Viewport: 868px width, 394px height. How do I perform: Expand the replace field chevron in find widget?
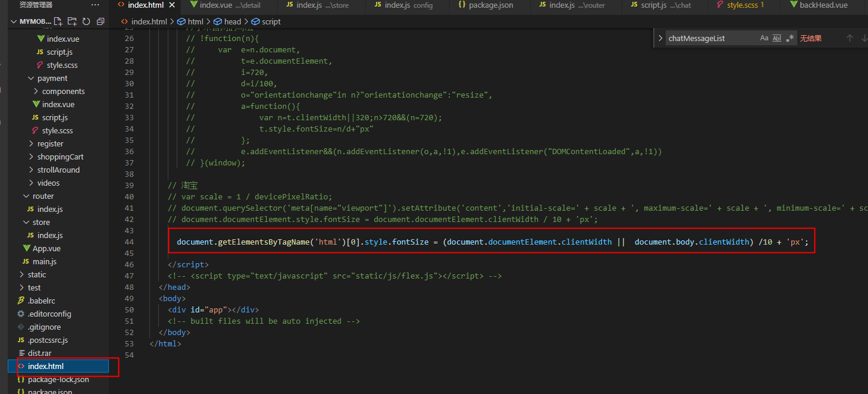tap(660, 38)
